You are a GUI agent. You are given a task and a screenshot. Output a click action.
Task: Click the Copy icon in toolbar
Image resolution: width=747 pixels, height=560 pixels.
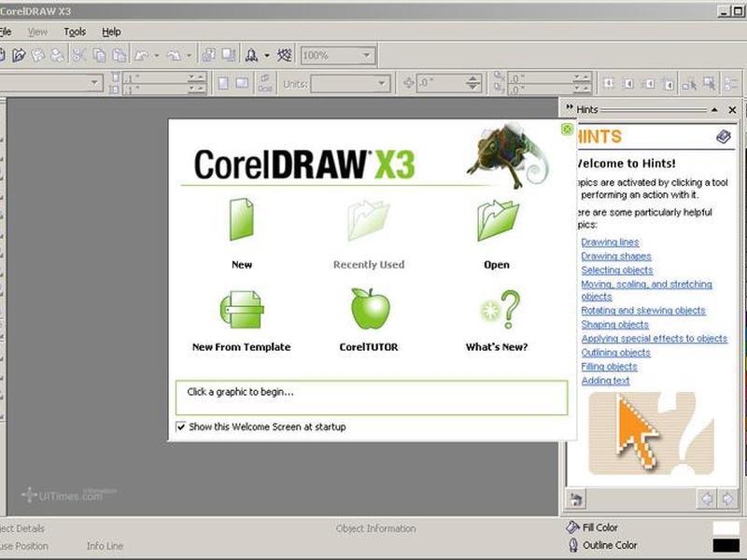click(99, 55)
